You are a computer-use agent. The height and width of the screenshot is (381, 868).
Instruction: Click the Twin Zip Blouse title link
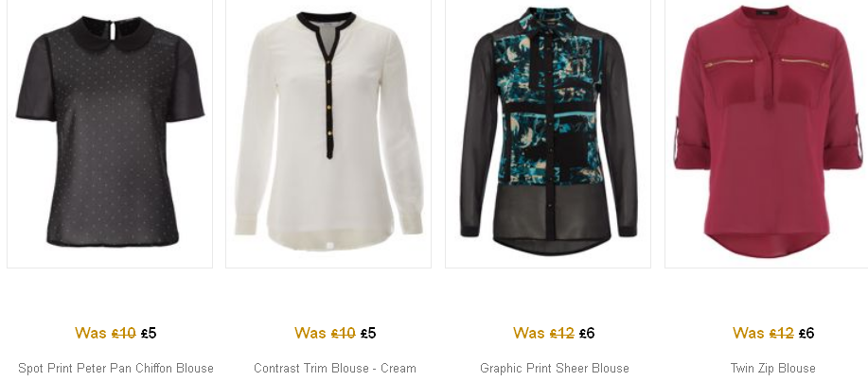[x=773, y=369]
